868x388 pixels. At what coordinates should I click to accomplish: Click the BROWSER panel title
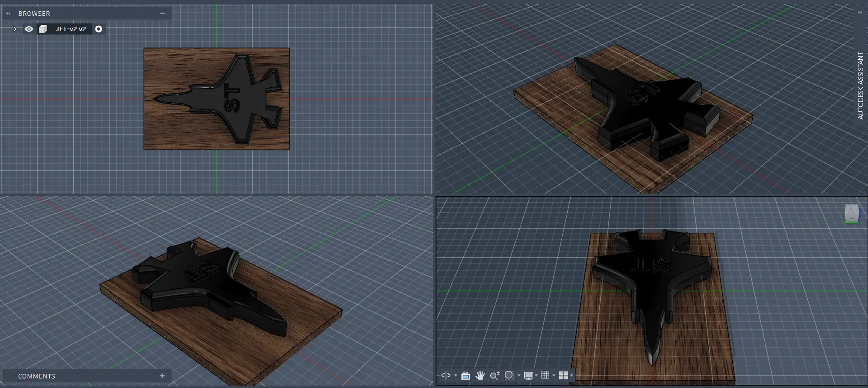coord(34,14)
